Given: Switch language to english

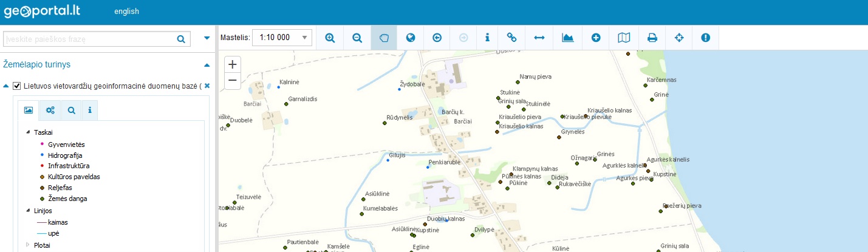Looking at the screenshot, I should coord(126,11).
